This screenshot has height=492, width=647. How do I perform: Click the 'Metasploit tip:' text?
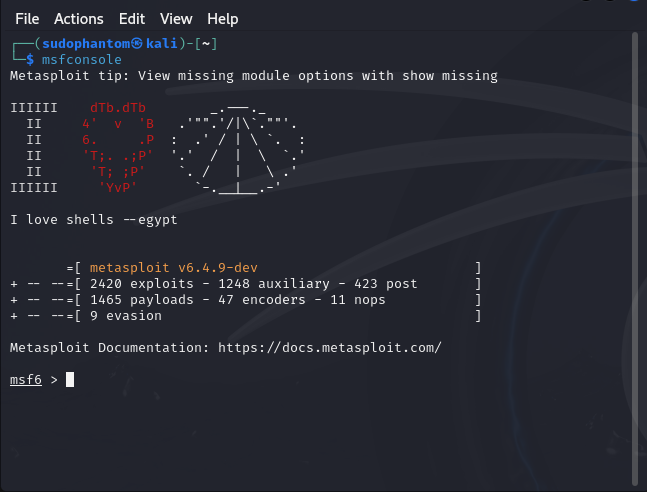click(70, 76)
